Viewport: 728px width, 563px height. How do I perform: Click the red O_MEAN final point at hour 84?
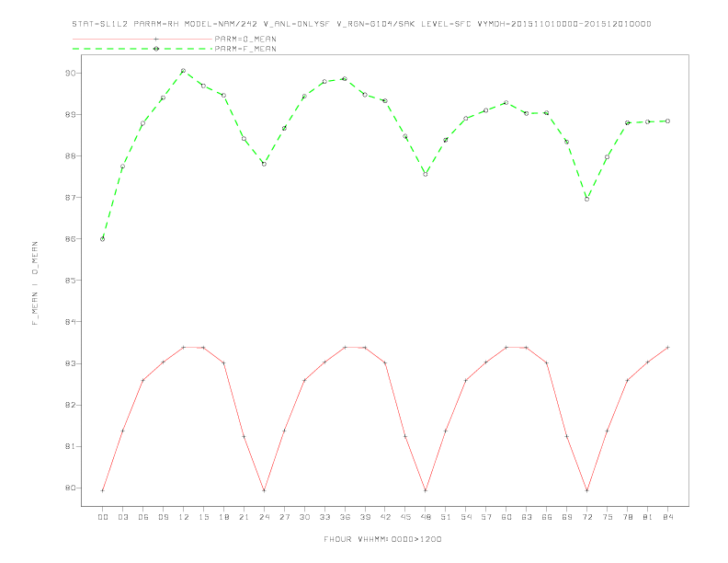point(667,347)
